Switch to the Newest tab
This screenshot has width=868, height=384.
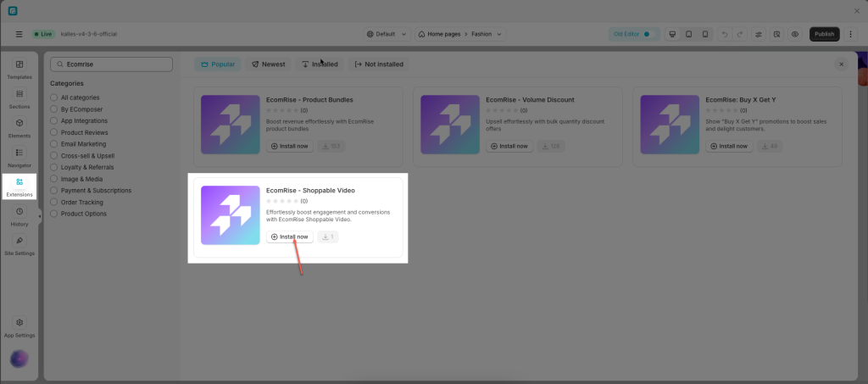pyautogui.click(x=269, y=64)
